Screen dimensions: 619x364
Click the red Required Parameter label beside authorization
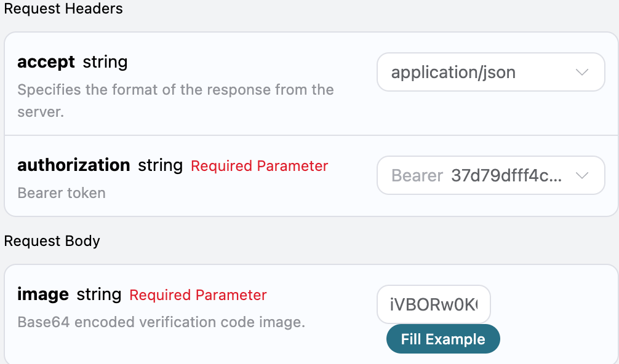tap(259, 166)
